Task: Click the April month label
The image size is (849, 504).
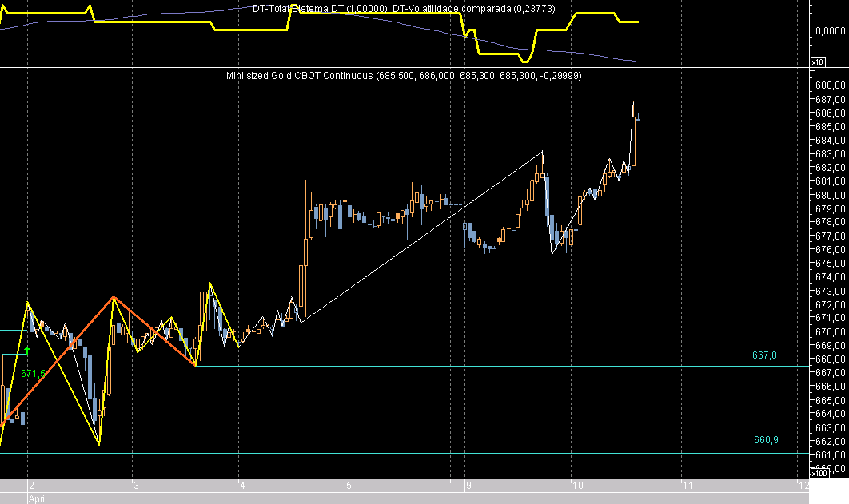Action: [38, 498]
